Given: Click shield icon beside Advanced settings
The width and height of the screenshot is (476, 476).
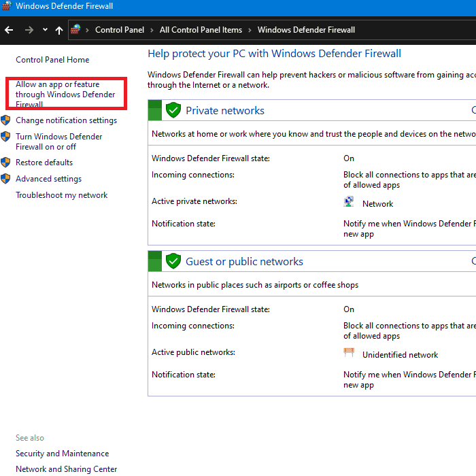Looking at the screenshot, I should coord(5,178).
